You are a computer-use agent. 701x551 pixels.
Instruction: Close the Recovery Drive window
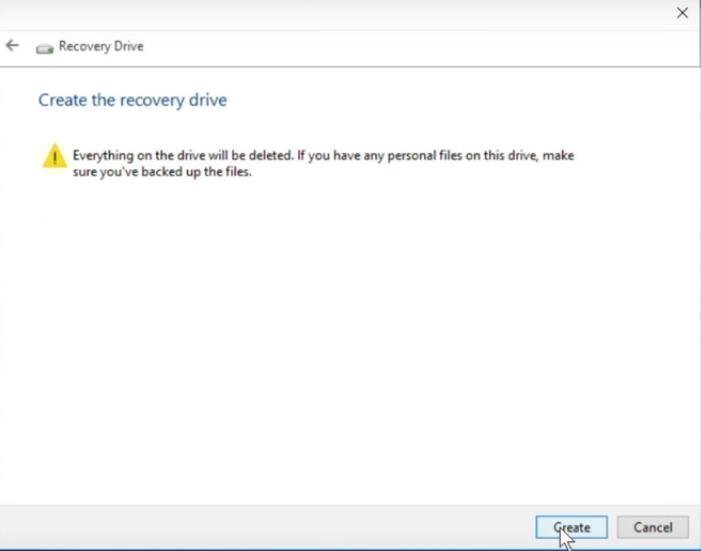[682, 13]
